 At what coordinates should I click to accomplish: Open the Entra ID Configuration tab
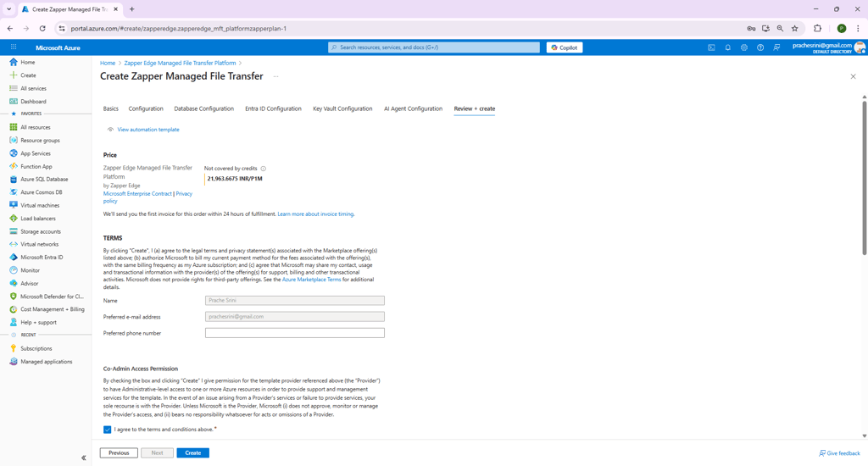[274, 109]
